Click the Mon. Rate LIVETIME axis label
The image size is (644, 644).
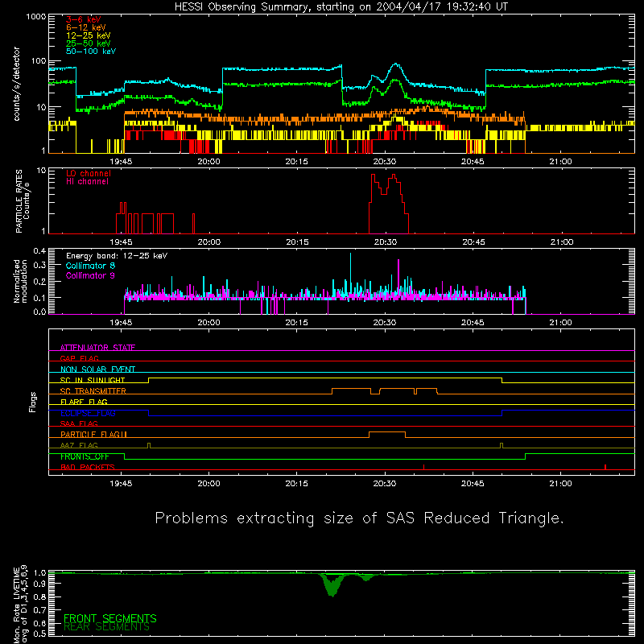20,604
